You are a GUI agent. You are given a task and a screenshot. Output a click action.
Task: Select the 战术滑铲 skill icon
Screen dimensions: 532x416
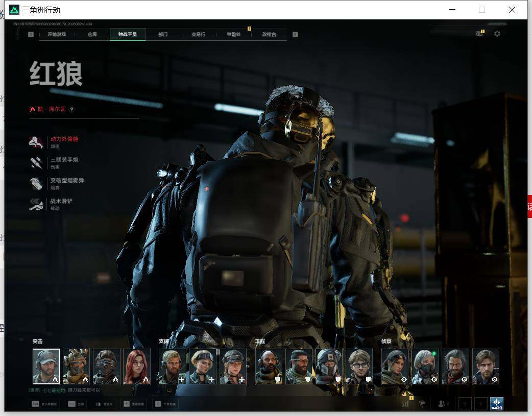36,204
